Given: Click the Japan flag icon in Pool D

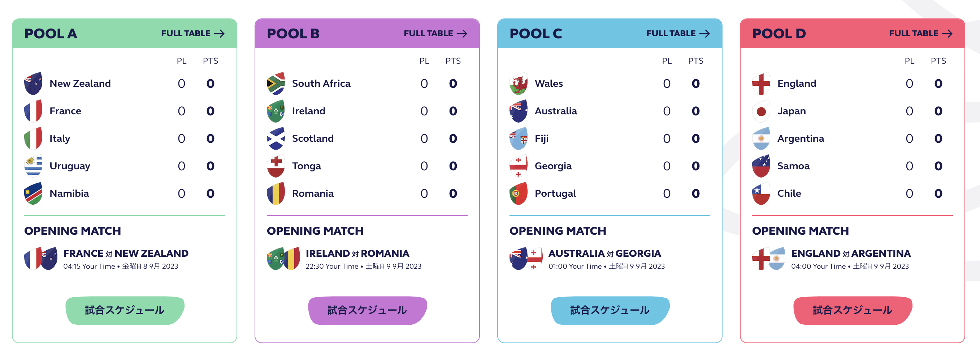Looking at the screenshot, I should pyautogui.click(x=761, y=111).
